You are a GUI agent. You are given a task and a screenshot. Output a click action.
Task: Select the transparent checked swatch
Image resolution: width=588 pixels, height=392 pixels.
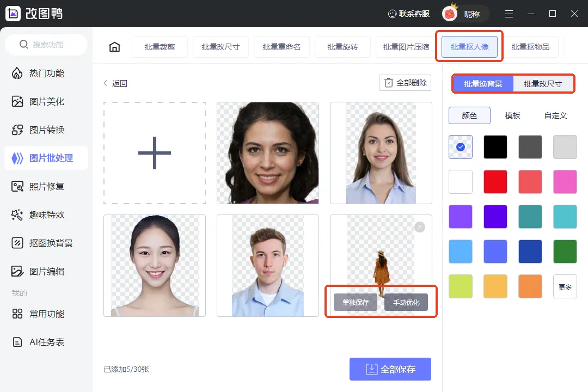(x=461, y=147)
